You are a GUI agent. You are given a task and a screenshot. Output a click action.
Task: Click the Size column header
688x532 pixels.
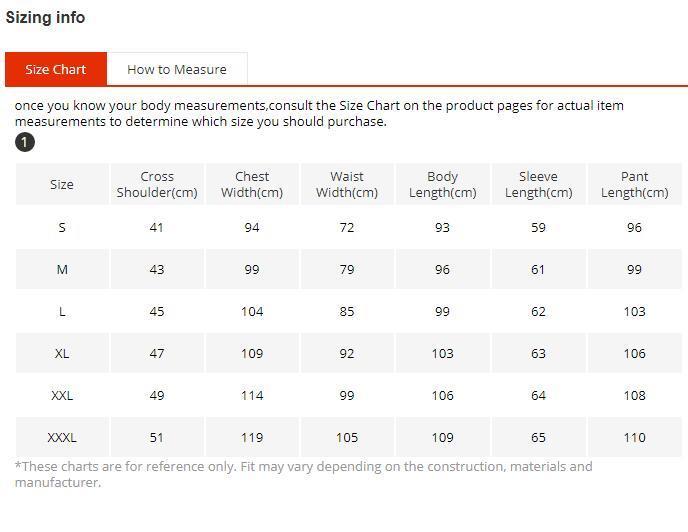pos(62,184)
